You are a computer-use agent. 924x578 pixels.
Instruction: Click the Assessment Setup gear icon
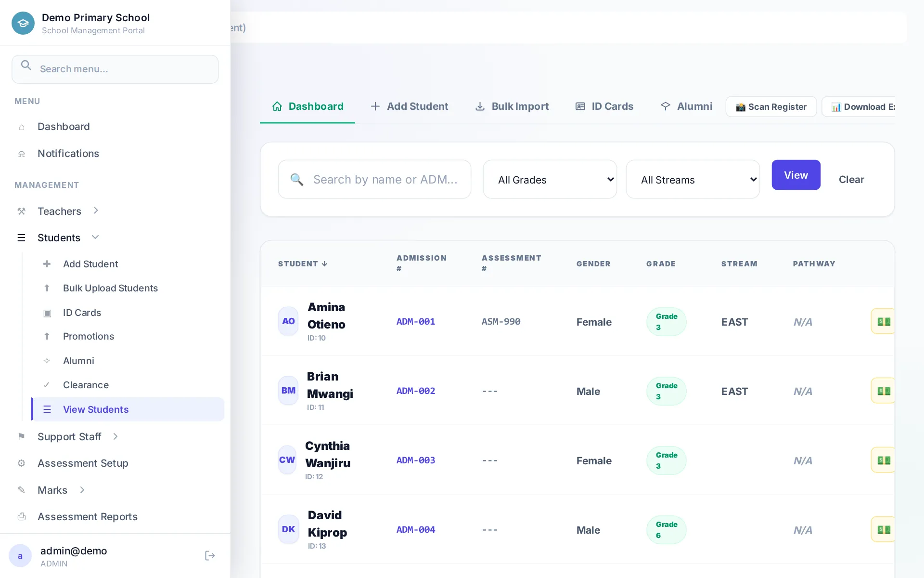coord(22,463)
